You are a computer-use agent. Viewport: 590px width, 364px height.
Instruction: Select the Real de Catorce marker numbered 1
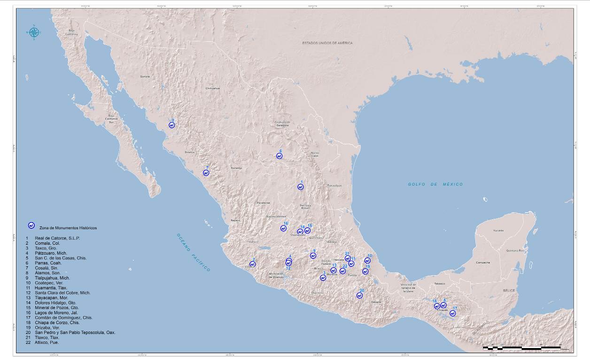click(x=301, y=187)
